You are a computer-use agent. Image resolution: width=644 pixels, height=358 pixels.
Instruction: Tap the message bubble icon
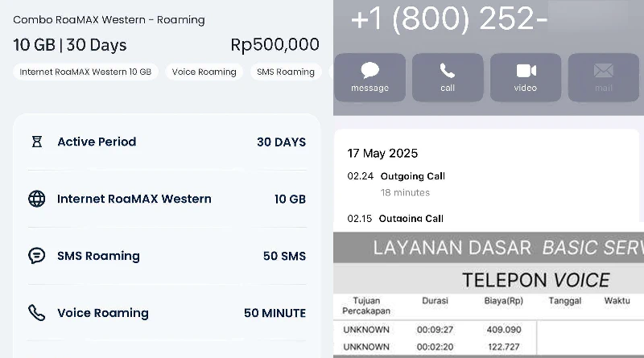click(369, 71)
